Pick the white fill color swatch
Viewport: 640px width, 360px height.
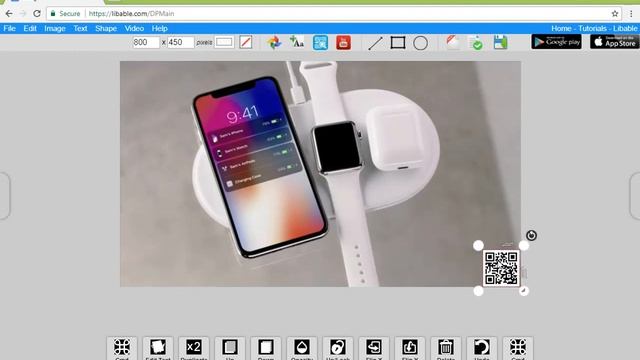pyautogui.click(x=224, y=42)
